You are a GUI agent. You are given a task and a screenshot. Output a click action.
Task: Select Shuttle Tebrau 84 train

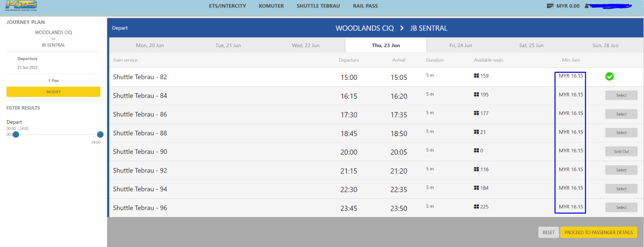tap(621, 95)
